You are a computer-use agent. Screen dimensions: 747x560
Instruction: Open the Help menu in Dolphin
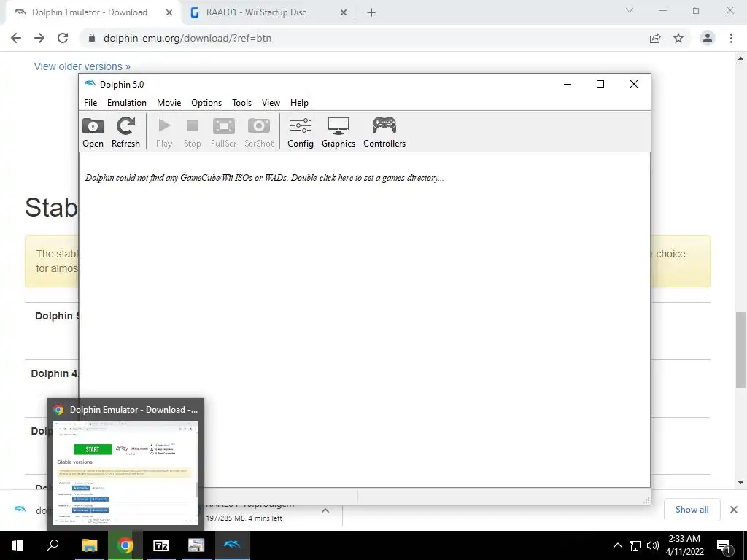pyautogui.click(x=299, y=102)
